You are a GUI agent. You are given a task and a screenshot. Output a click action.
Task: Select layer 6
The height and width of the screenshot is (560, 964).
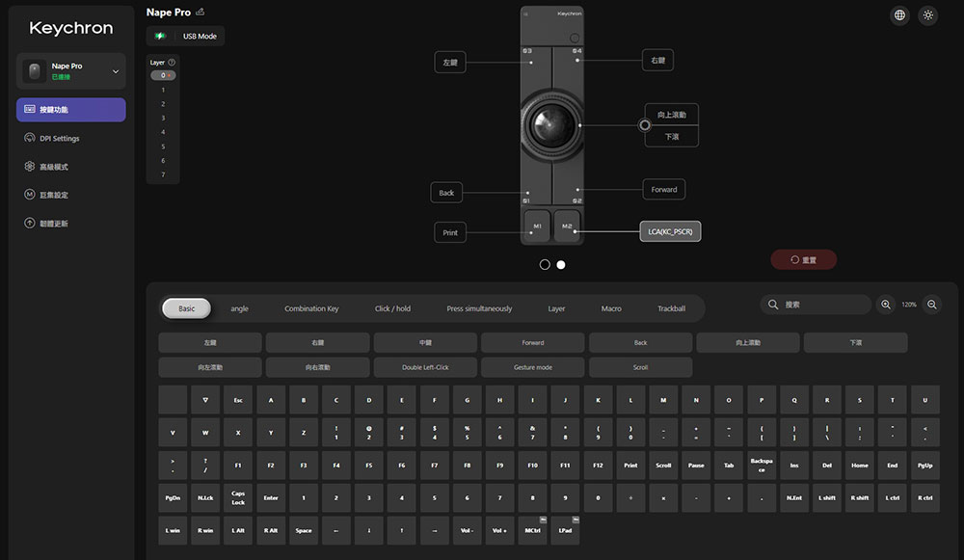point(163,160)
